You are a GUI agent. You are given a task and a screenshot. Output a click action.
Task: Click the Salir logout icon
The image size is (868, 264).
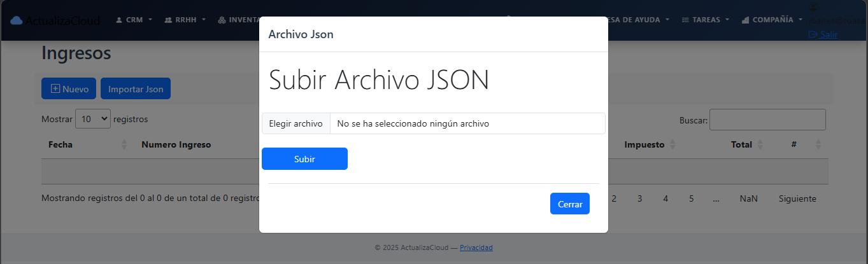click(x=813, y=34)
